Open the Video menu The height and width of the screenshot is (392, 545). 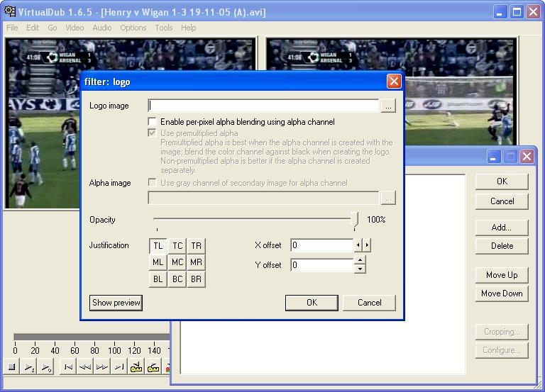coord(75,28)
